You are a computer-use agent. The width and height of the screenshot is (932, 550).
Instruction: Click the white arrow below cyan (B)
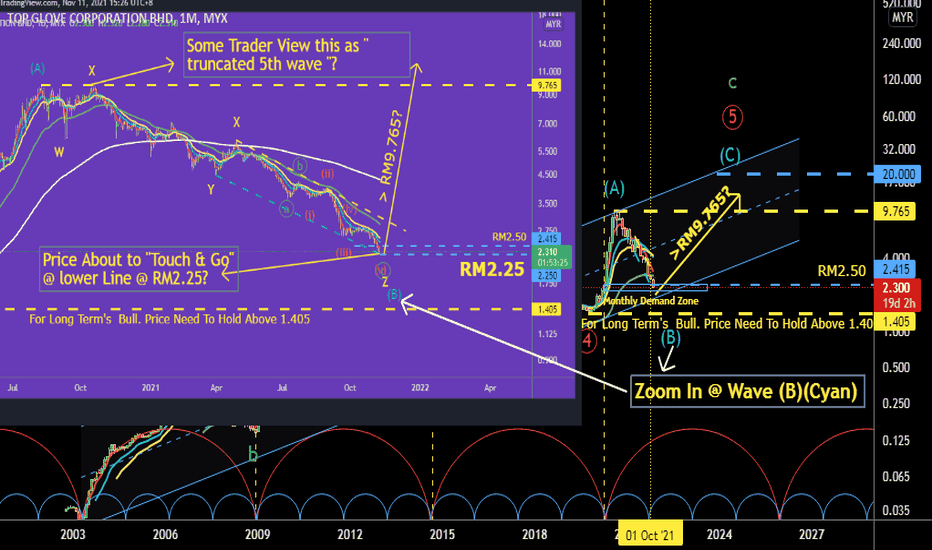click(x=668, y=360)
